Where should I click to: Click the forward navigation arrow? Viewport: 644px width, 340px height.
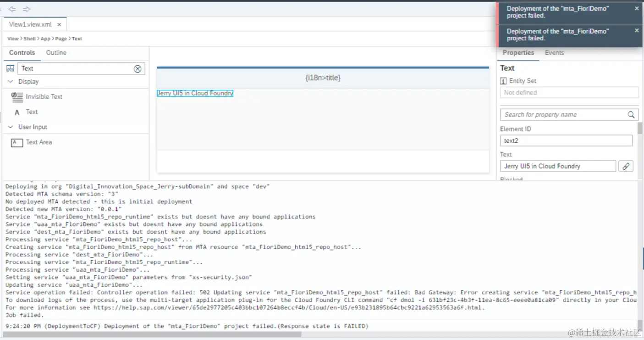(27, 9)
